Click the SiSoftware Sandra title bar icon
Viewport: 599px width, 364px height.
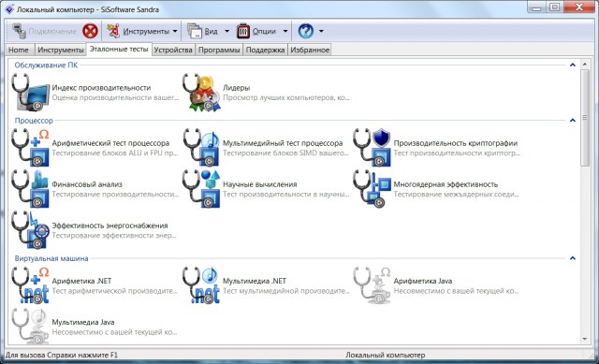pos(9,8)
